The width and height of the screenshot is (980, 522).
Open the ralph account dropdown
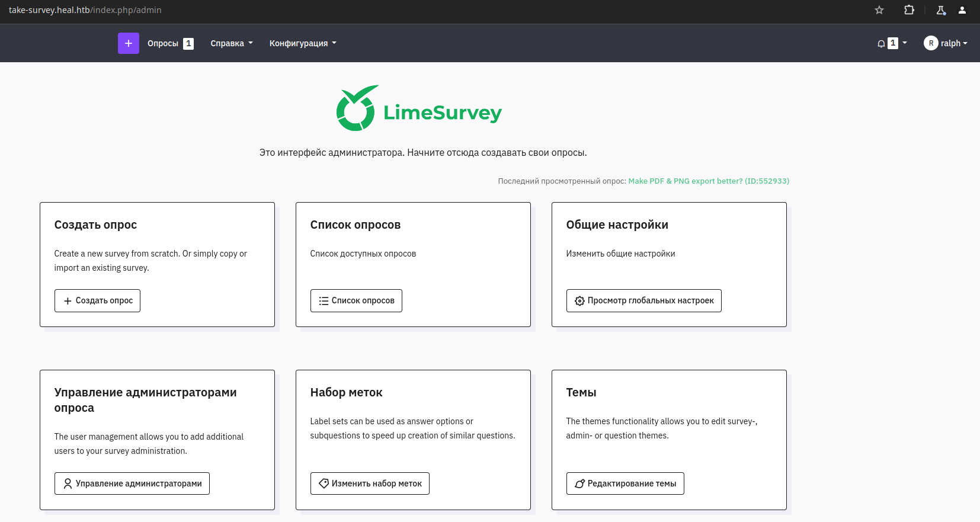[954, 43]
